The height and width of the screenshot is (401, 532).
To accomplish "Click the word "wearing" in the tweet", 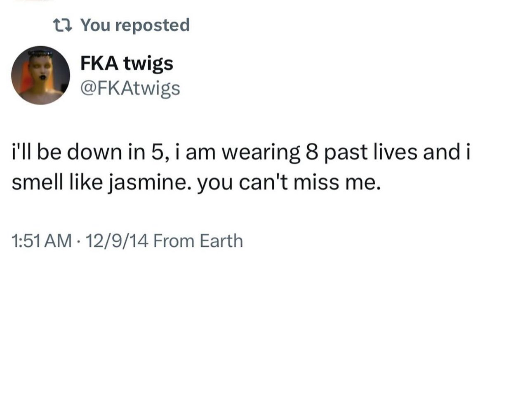I will coord(261,152).
